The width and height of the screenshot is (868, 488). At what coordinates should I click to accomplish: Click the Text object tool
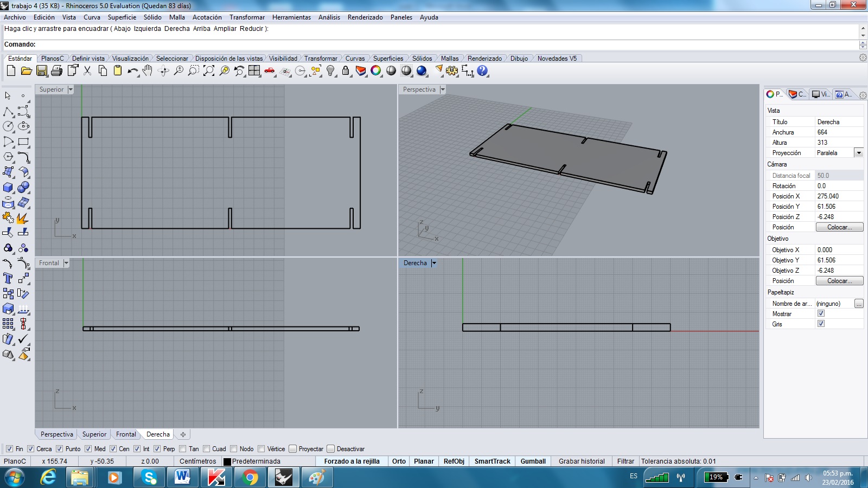[8, 278]
